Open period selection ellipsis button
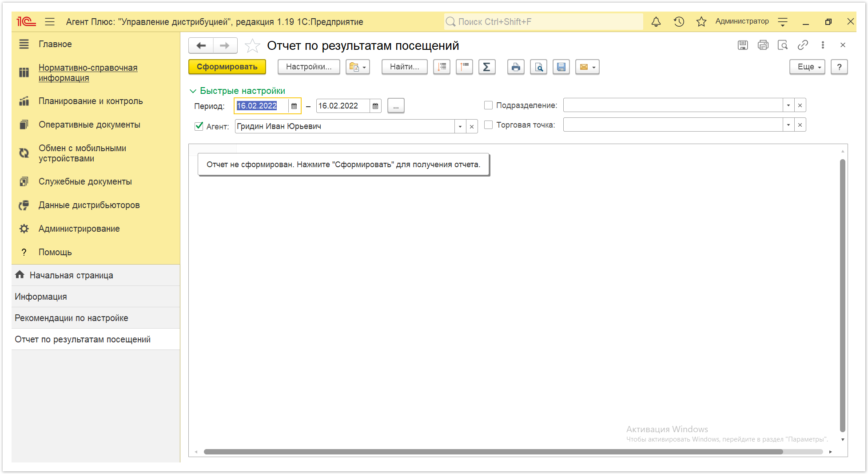Viewport: 868px width, 474px height. [396, 106]
